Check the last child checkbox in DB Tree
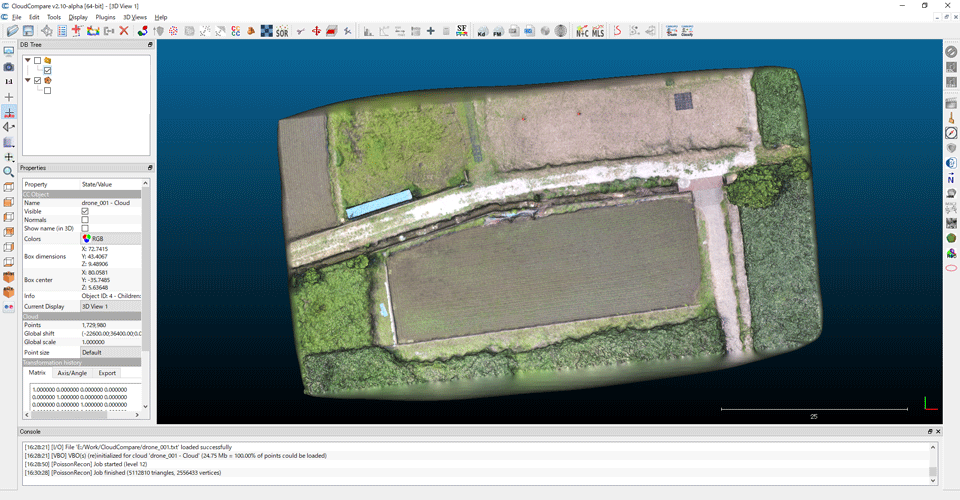 (47, 91)
